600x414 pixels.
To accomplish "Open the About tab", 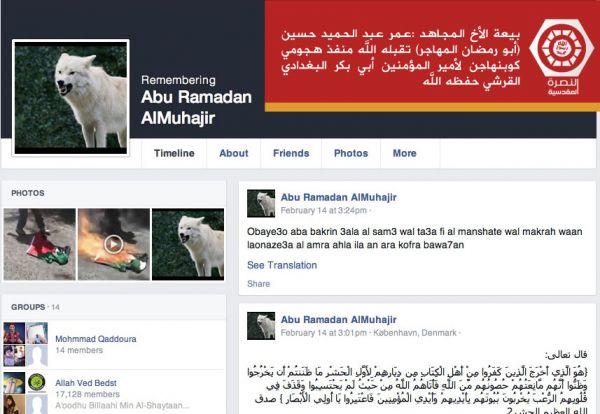I will [234, 153].
